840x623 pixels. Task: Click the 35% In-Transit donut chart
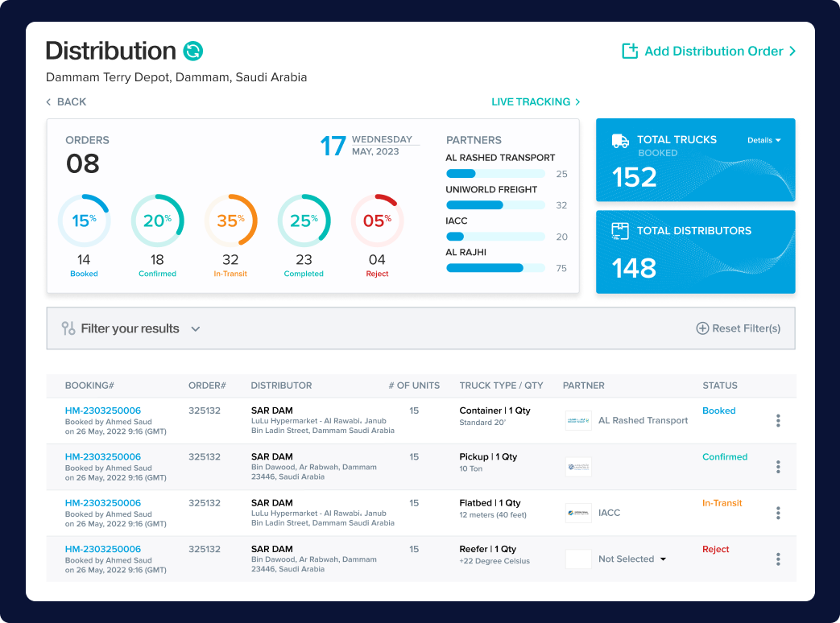click(231, 220)
